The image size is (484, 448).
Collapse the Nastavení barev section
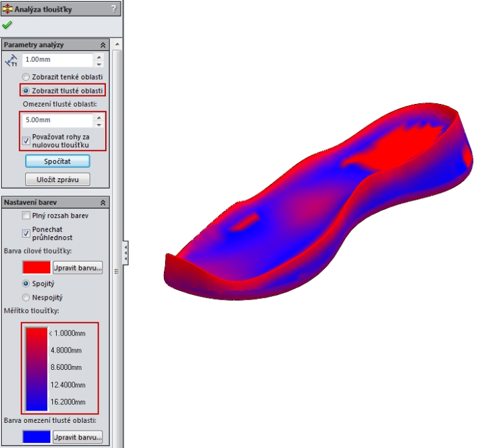[x=103, y=203]
